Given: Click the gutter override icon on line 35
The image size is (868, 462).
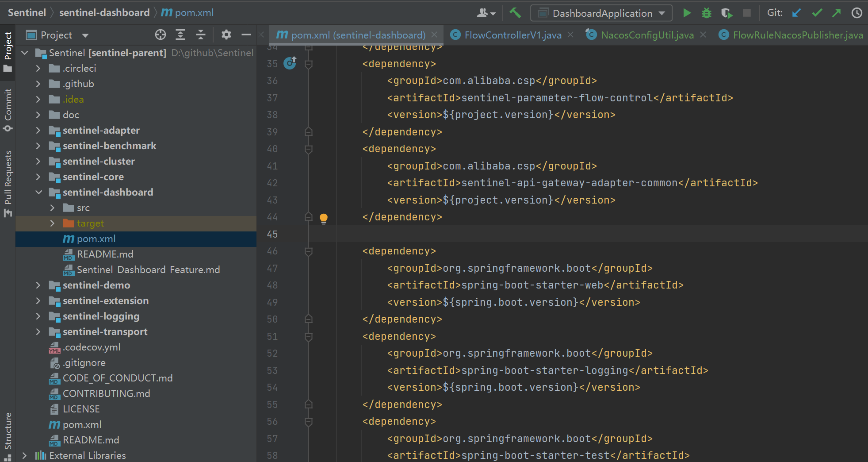Looking at the screenshot, I should click(x=290, y=63).
